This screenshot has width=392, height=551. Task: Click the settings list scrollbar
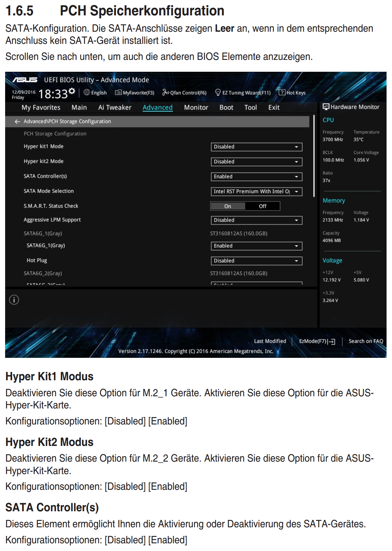(314, 156)
